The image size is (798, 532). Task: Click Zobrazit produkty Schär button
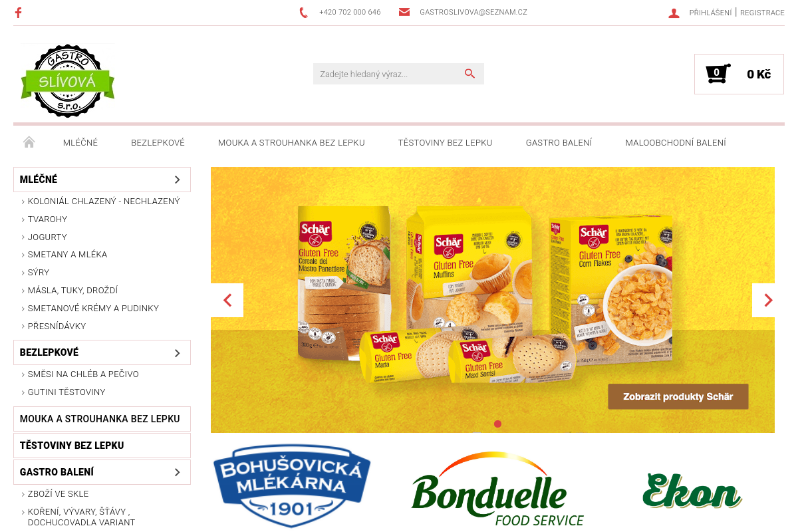(x=678, y=396)
